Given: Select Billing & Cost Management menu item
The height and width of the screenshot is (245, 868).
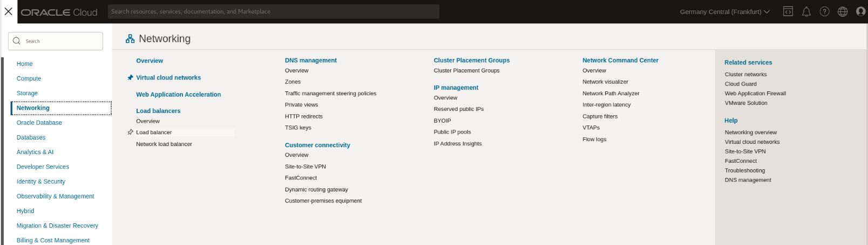Looking at the screenshot, I should (53, 240).
